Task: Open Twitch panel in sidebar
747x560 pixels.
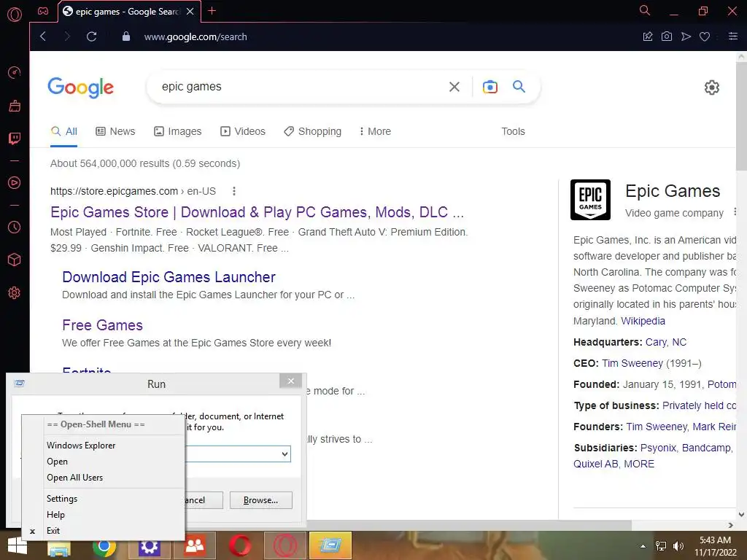Action: pyautogui.click(x=15, y=139)
